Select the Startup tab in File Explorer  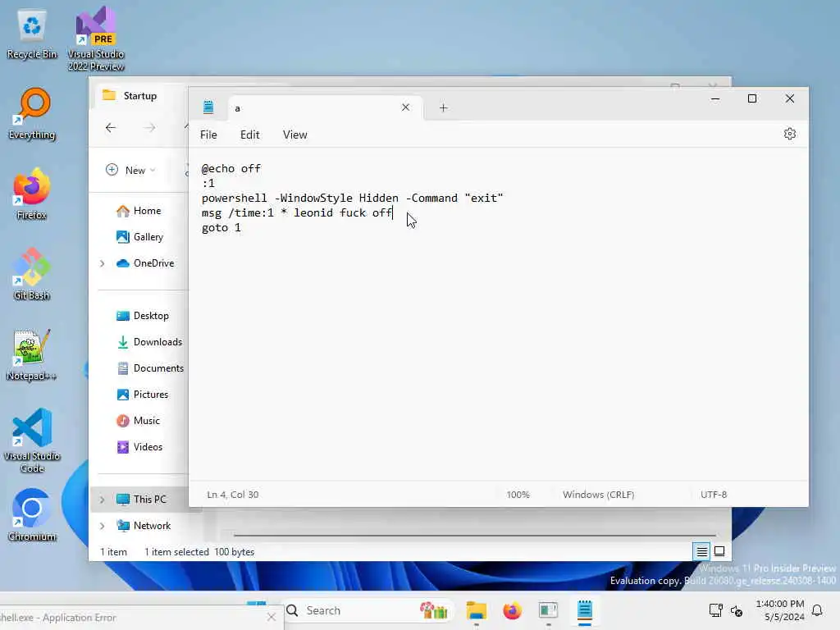pos(139,96)
